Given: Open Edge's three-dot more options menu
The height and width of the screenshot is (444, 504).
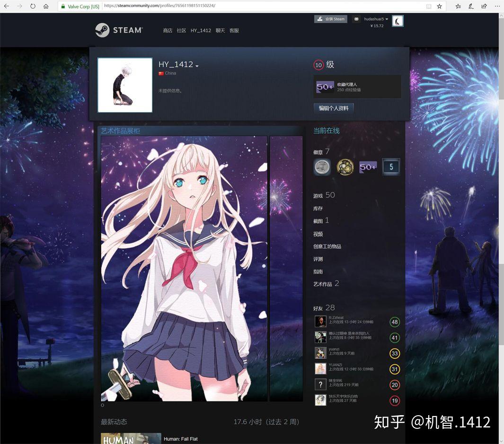Looking at the screenshot, I should pyautogui.click(x=497, y=6).
